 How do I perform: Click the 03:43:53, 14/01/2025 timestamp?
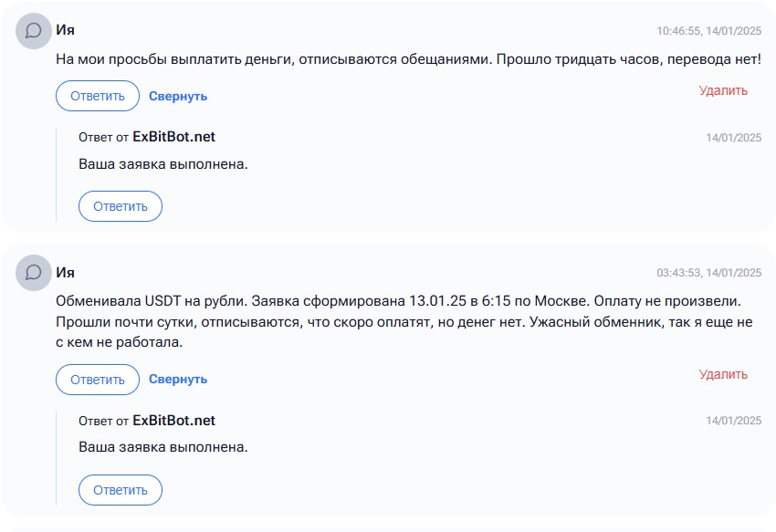click(x=708, y=273)
